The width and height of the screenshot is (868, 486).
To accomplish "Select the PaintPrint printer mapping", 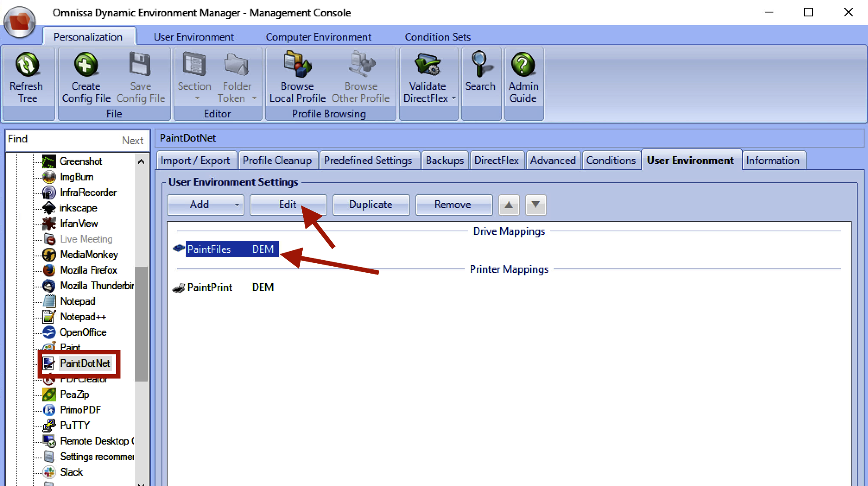I will point(210,287).
